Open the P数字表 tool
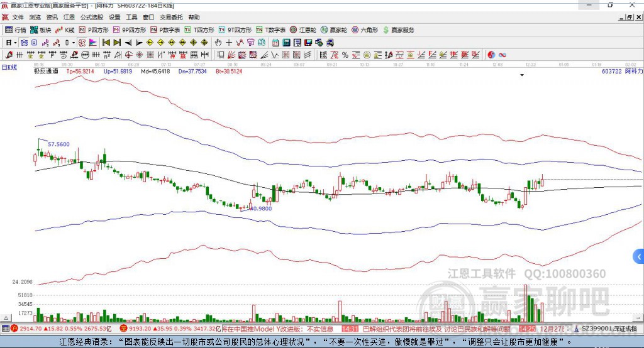 coord(165,30)
